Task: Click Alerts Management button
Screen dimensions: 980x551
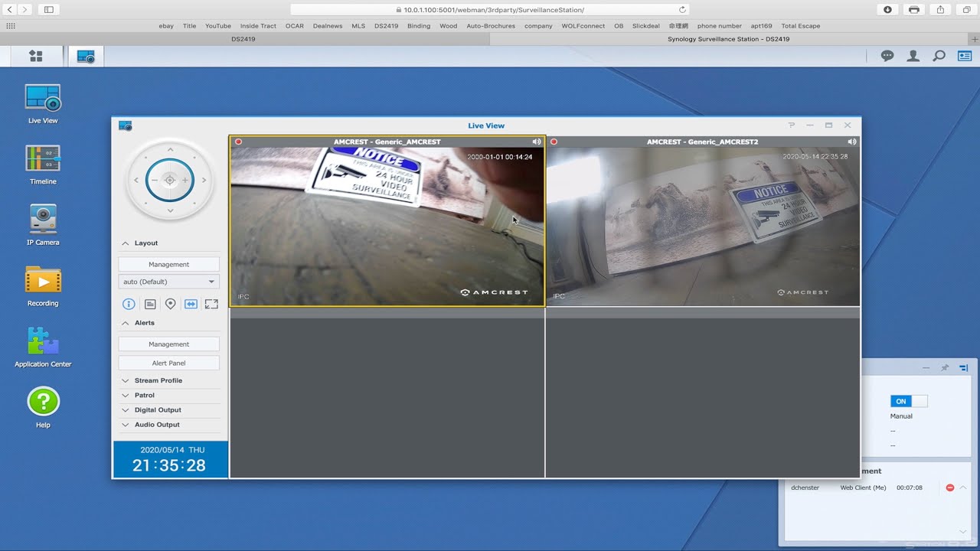Action: (x=169, y=344)
